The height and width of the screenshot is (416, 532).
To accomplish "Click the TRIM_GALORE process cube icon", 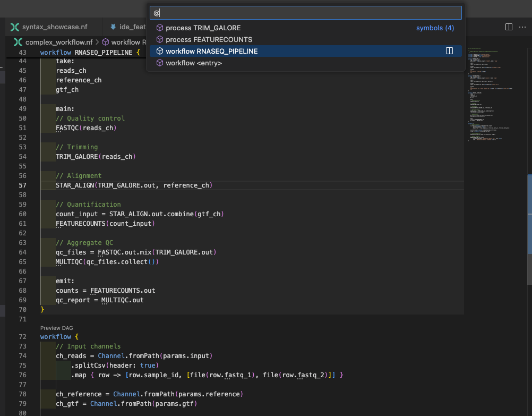I will 159,28.
